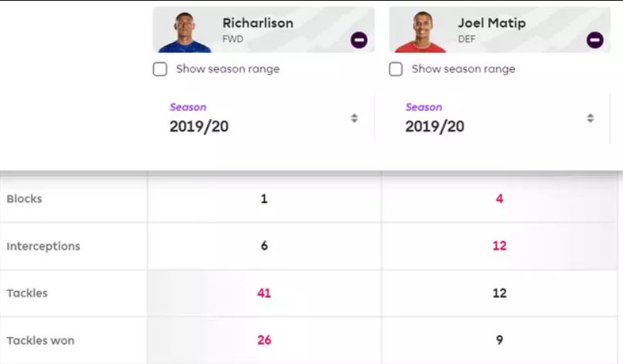Image resolution: width=623 pixels, height=364 pixels.
Task: Select the Blocks stat row label
Action: (24, 199)
